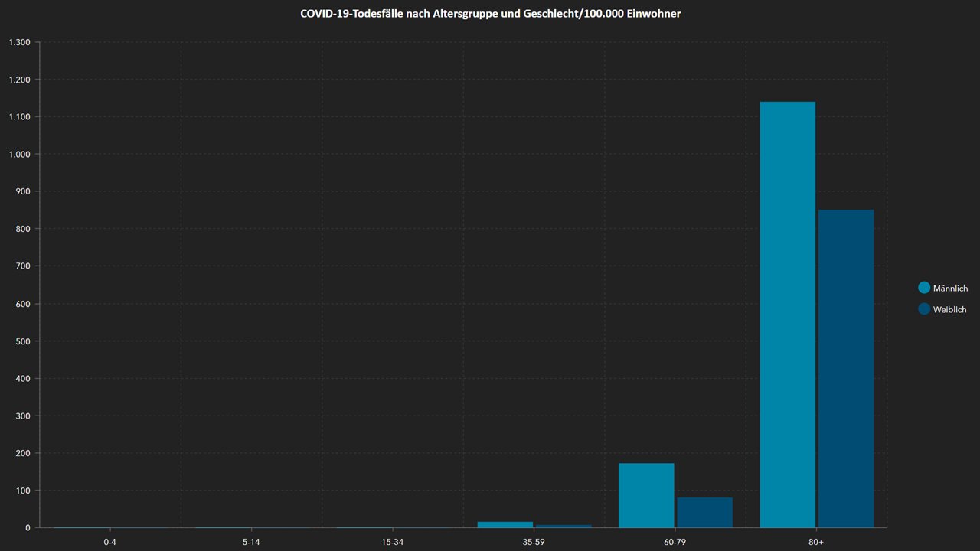The height and width of the screenshot is (551, 980).
Task: Select the male bar for 80+ age group
Action: pyautogui.click(x=787, y=314)
